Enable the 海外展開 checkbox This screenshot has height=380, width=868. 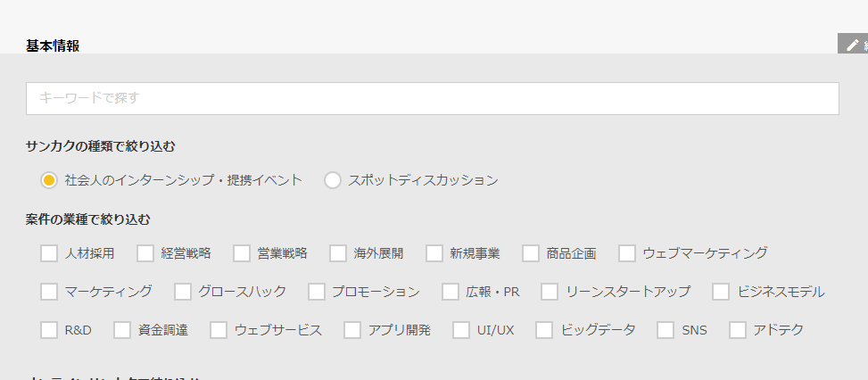click(x=338, y=253)
